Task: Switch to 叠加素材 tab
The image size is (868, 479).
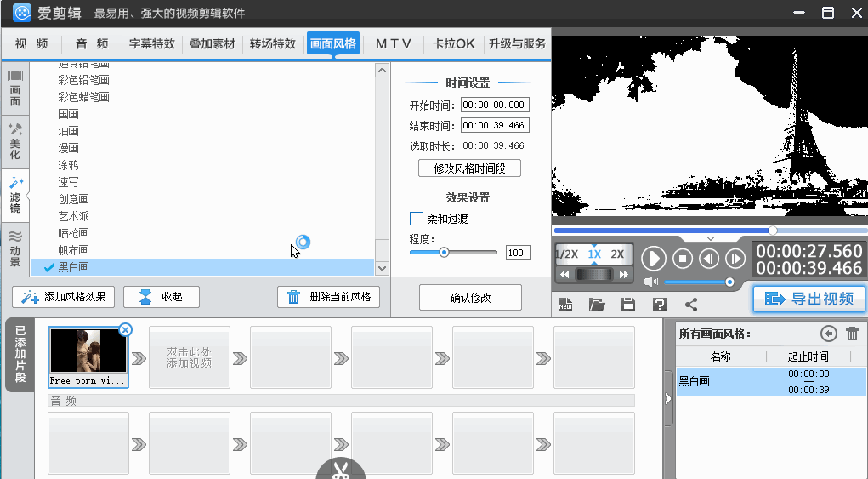Action: (213, 43)
